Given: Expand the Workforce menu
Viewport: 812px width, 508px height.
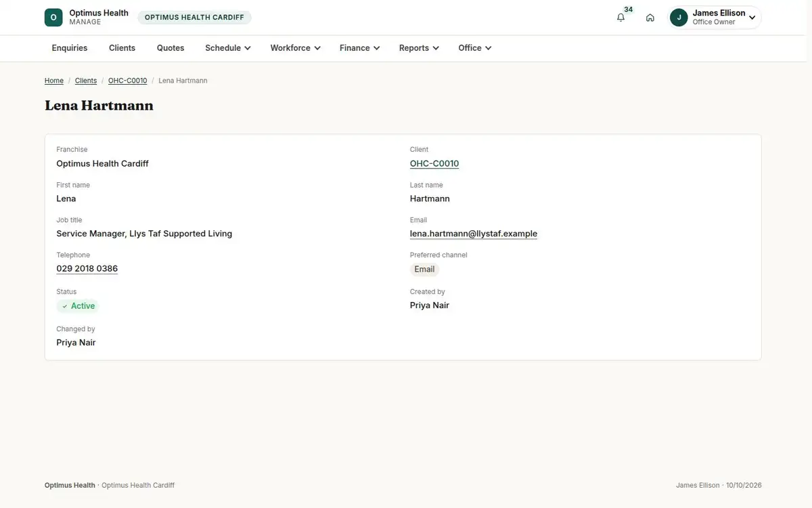Looking at the screenshot, I should point(296,48).
